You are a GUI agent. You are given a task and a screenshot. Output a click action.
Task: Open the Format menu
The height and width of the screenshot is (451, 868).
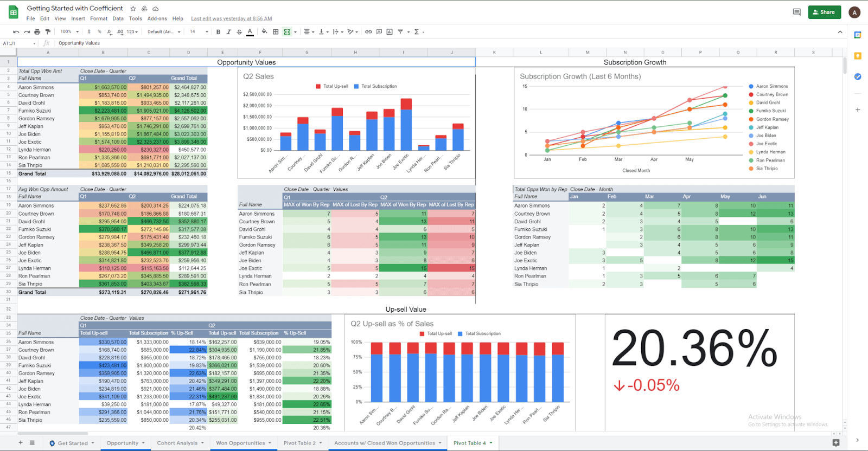(99, 18)
